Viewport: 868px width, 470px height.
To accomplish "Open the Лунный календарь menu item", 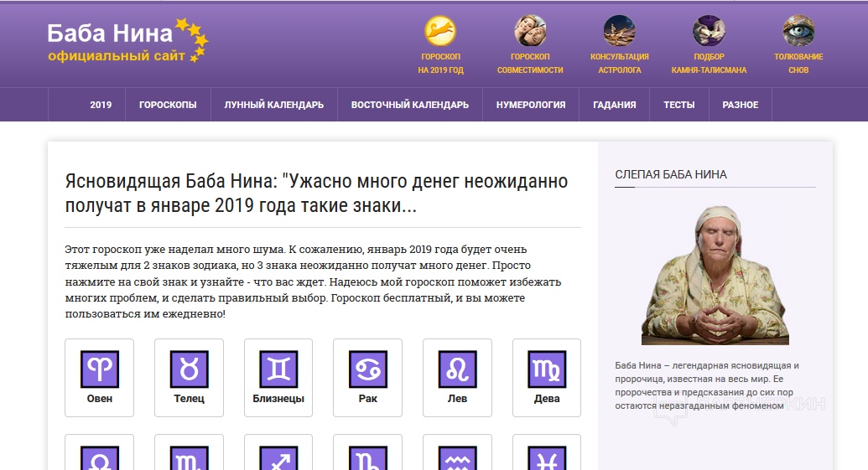I will [x=274, y=105].
